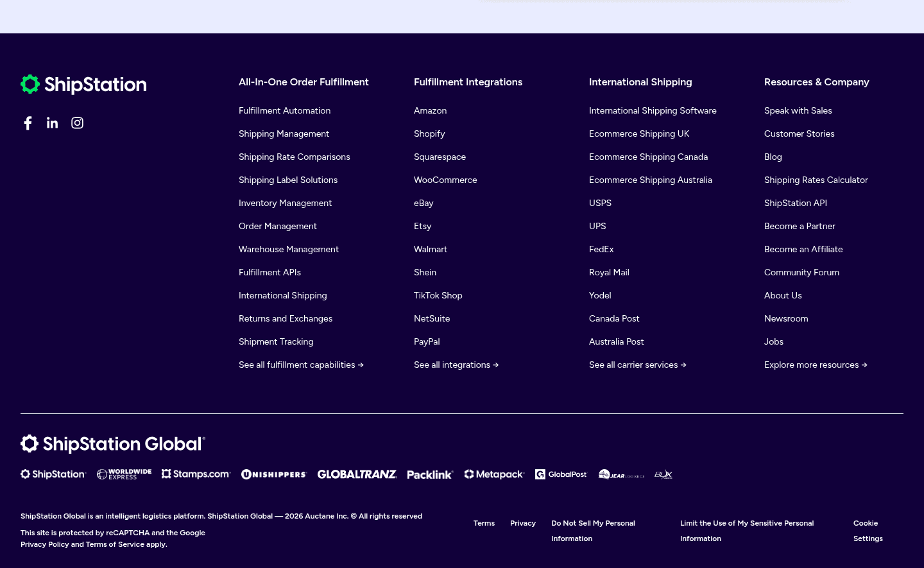The height and width of the screenshot is (568, 924).
Task: Click Speak with Sales
Action: coord(798,110)
